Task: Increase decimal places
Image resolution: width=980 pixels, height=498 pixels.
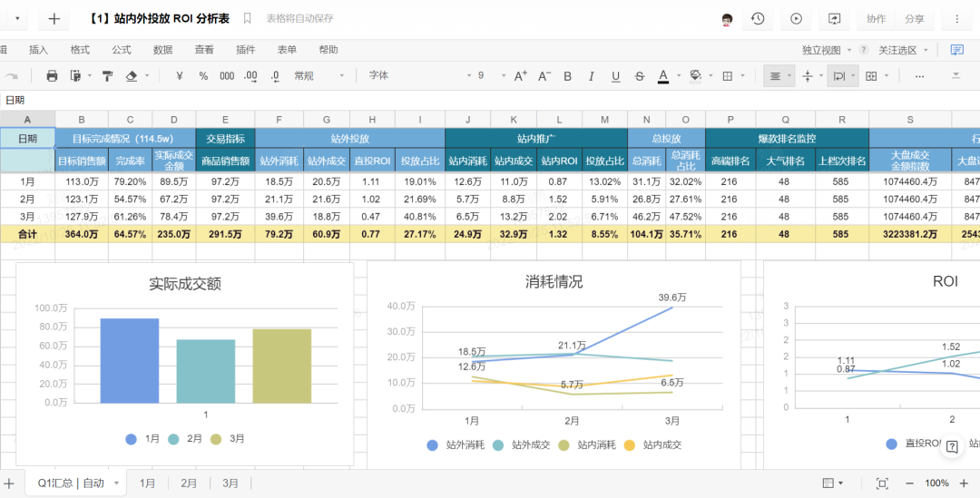Action: [x=250, y=75]
